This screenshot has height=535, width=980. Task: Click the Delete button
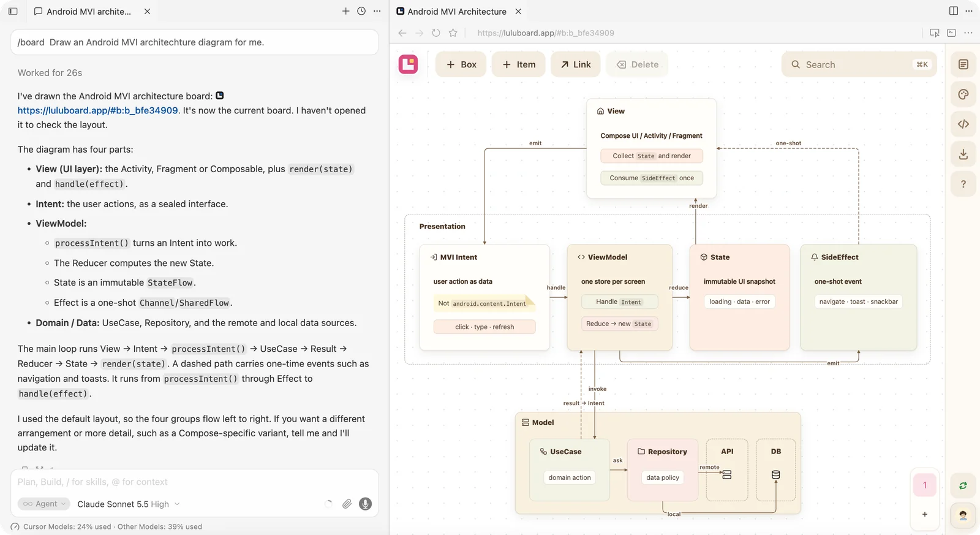(x=638, y=64)
